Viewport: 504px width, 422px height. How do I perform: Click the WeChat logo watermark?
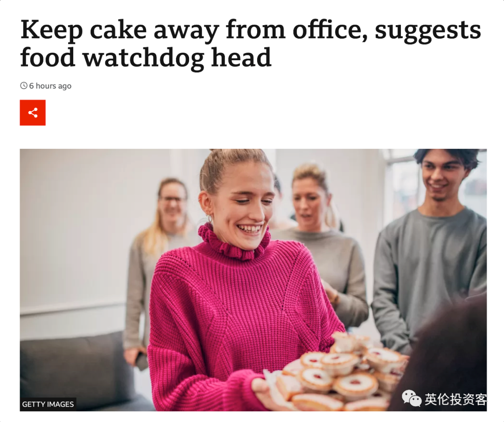(x=412, y=399)
